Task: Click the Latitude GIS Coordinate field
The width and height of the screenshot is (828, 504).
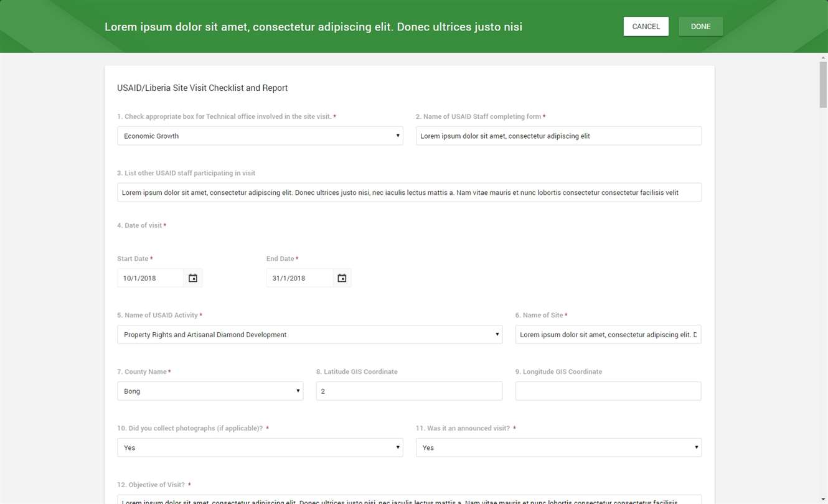Action: (409, 391)
